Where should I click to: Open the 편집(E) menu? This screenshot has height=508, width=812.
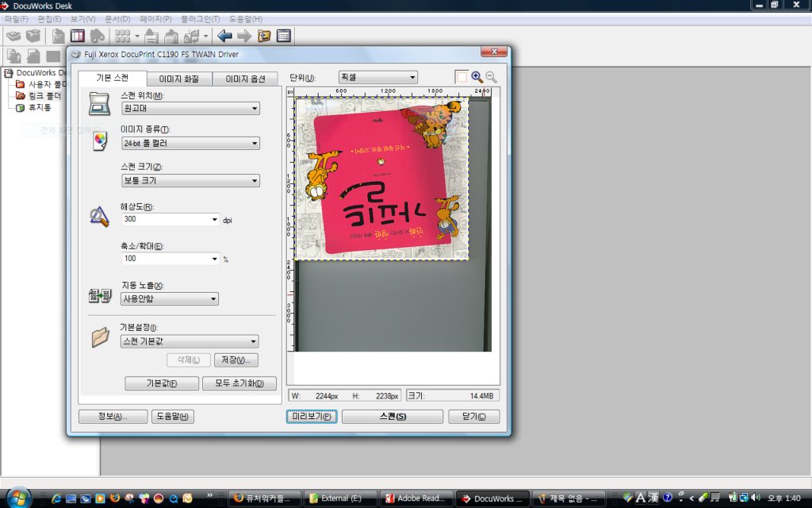(49, 19)
